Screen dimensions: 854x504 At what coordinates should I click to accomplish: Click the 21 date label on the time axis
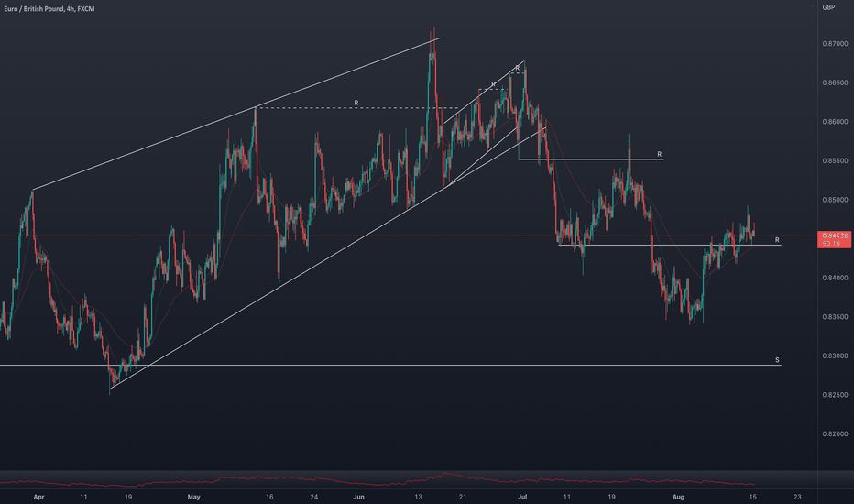click(463, 497)
